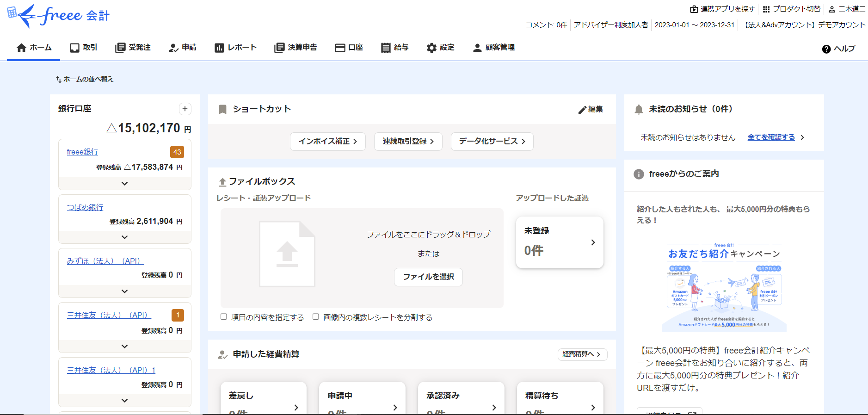Viewport: 868px width, 415px height.
Task: Expand the つばめ銀行 account chevron
Action: coord(124,237)
